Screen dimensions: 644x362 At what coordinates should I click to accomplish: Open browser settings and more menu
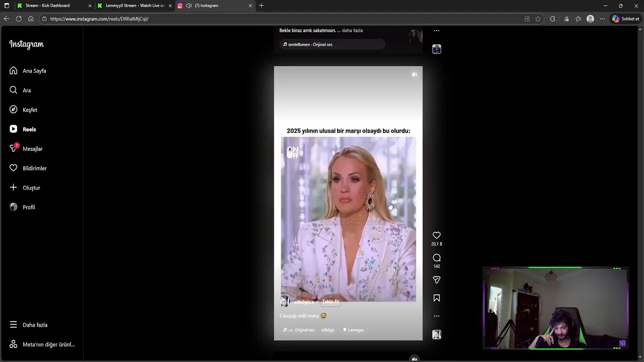pyautogui.click(x=602, y=19)
